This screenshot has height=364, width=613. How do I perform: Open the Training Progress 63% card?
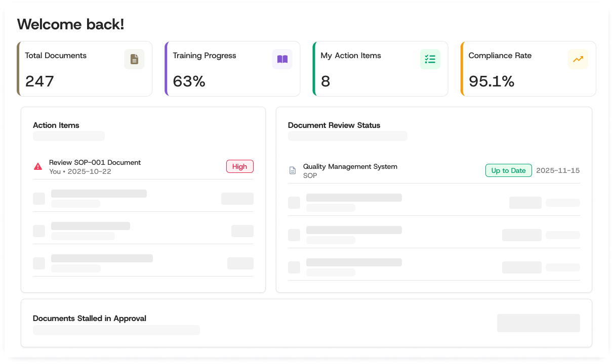[x=232, y=69]
